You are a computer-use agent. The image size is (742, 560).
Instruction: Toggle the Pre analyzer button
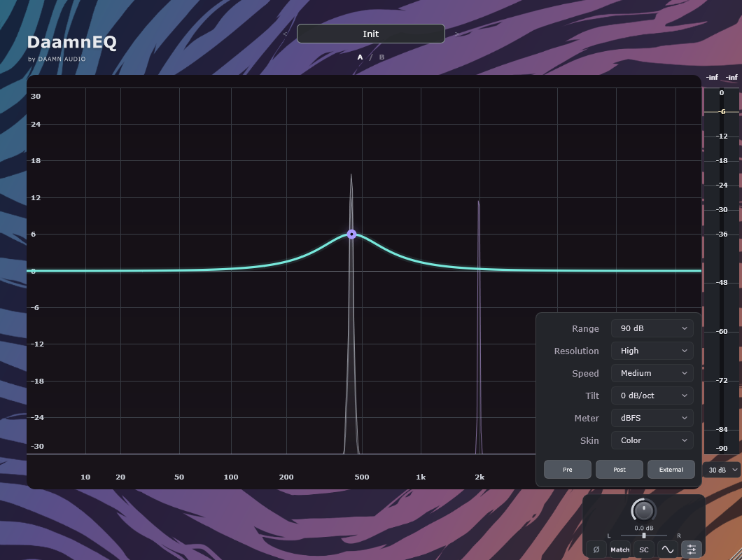568,470
